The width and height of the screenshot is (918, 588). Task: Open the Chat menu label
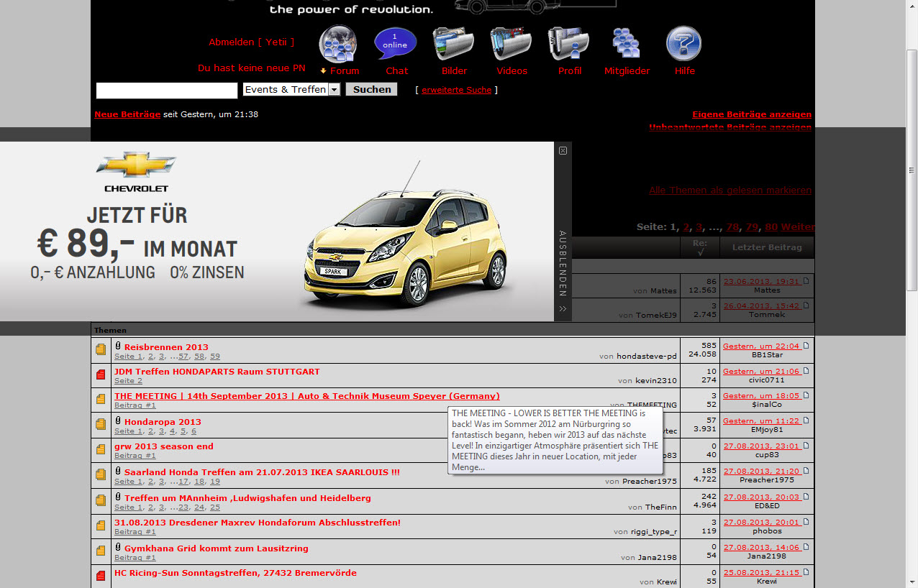(396, 71)
